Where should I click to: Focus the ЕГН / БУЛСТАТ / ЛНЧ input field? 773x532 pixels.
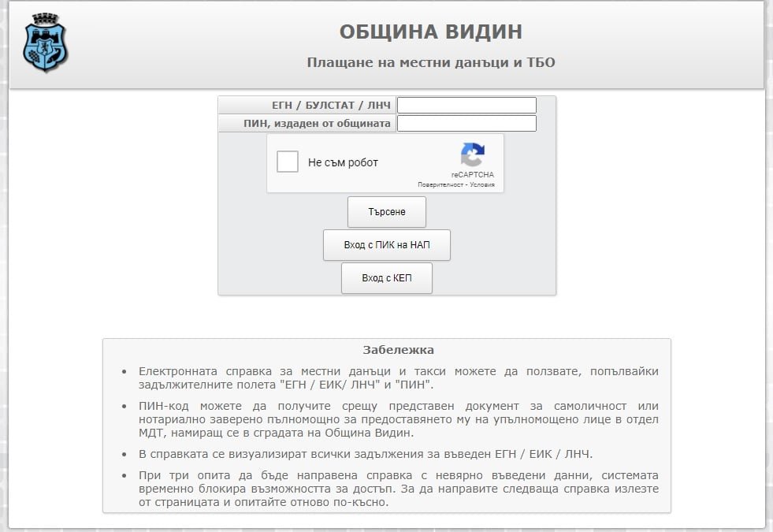pos(466,105)
